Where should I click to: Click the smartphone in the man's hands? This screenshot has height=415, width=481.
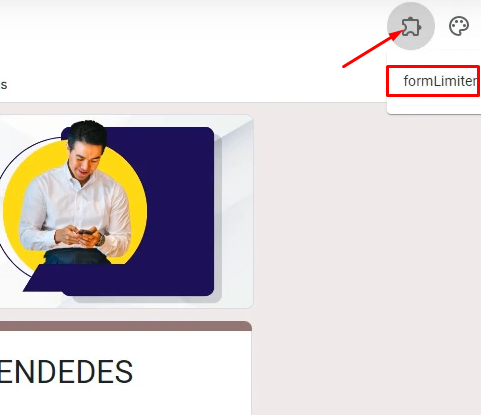(86, 232)
